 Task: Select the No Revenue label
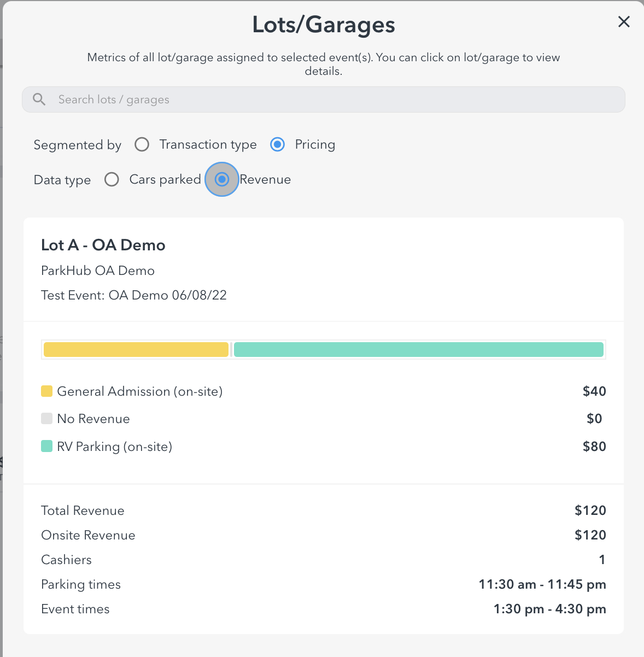93,419
